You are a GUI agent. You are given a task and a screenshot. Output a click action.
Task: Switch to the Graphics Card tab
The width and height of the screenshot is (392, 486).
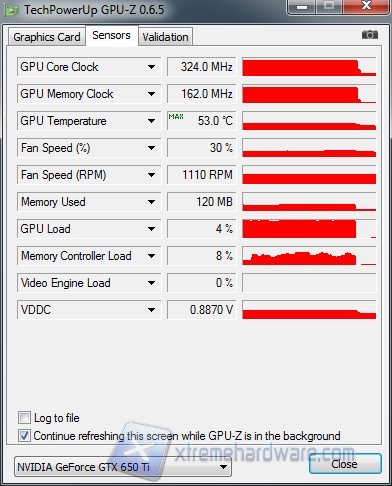tap(47, 37)
